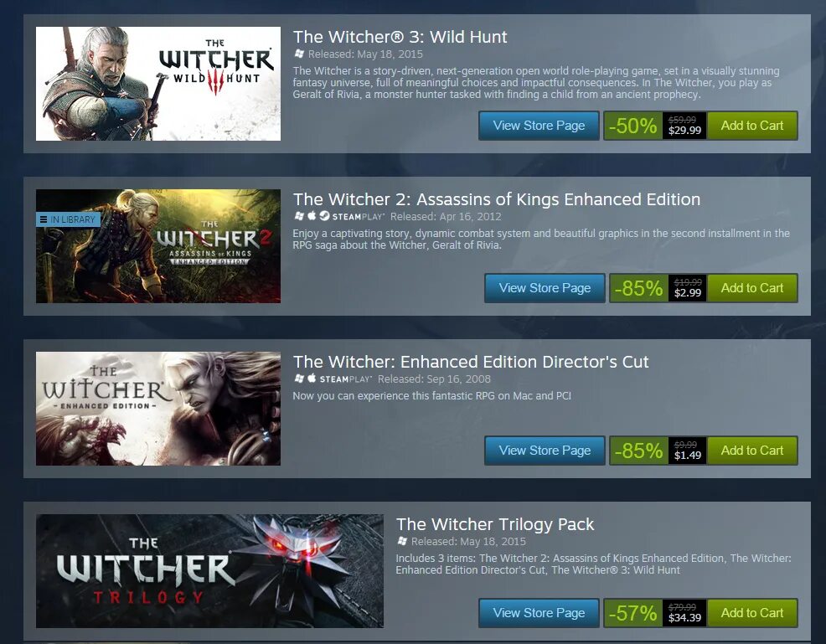Image resolution: width=826 pixels, height=644 pixels.
Task: View Store Page for Witcher Enhanced Edition
Action: point(545,451)
